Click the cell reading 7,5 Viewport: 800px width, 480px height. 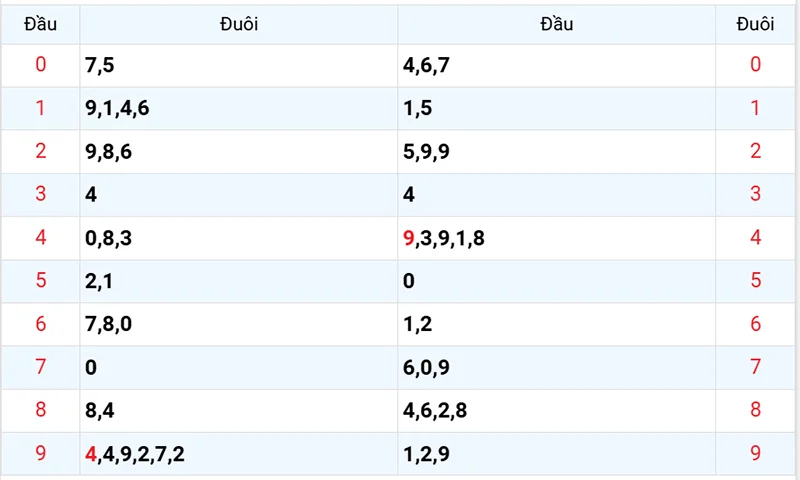100,65
